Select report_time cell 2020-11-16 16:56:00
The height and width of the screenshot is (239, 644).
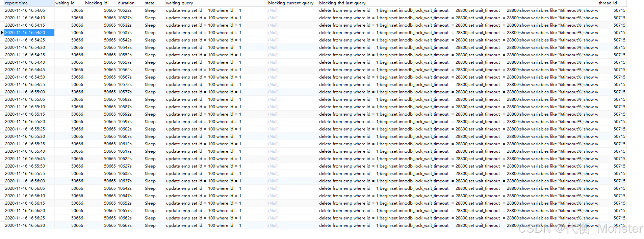(29, 181)
